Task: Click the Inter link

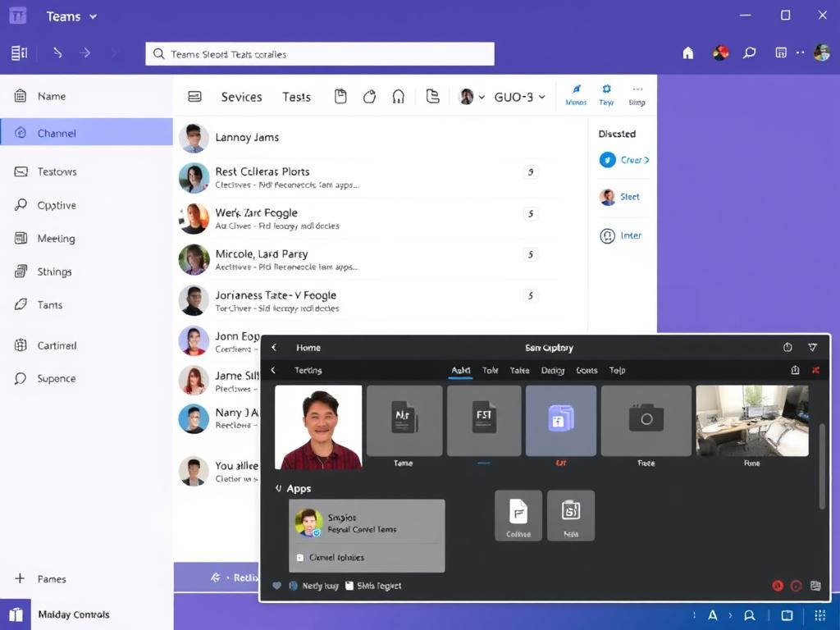Action: (631, 235)
